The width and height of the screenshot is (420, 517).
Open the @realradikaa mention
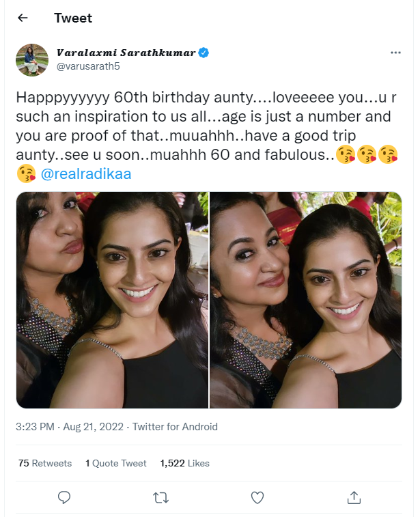(86, 174)
